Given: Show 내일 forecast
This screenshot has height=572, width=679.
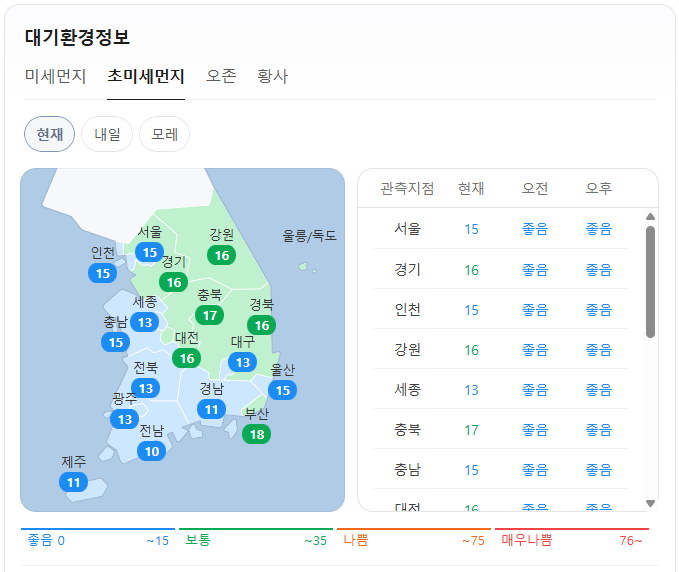Looking at the screenshot, I should coord(107,134).
